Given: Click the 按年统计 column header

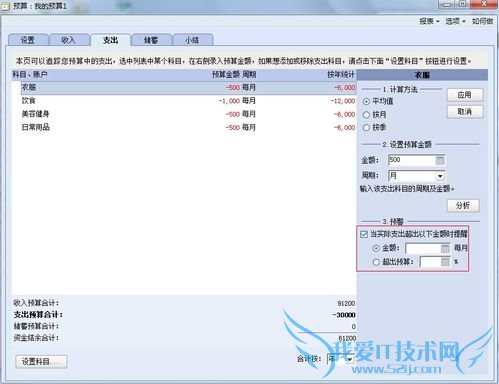Looking at the screenshot, I should tap(341, 75).
